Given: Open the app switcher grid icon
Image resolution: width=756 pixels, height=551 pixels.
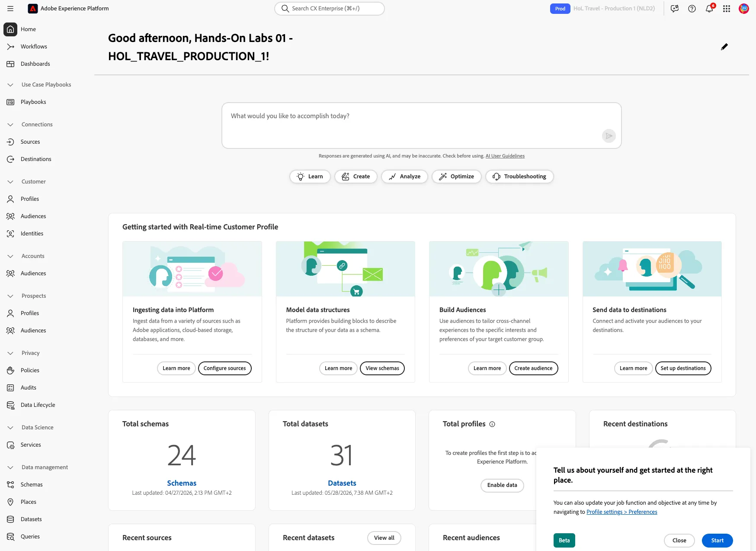Looking at the screenshot, I should (727, 8).
